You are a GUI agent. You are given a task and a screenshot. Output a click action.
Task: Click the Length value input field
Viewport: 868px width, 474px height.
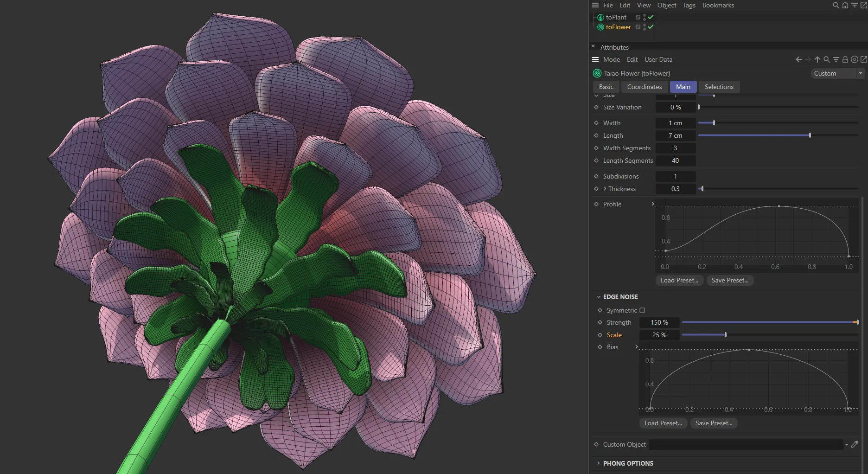click(675, 135)
